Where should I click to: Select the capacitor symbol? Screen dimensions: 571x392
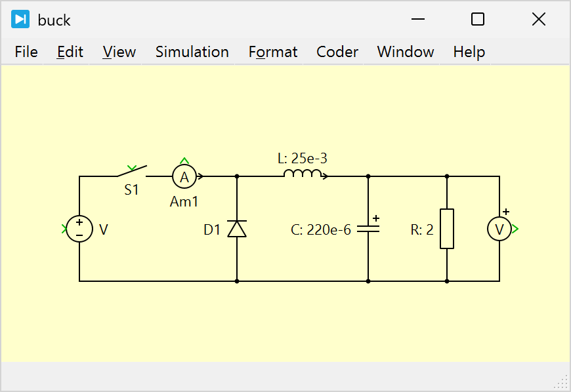pyautogui.click(x=368, y=229)
